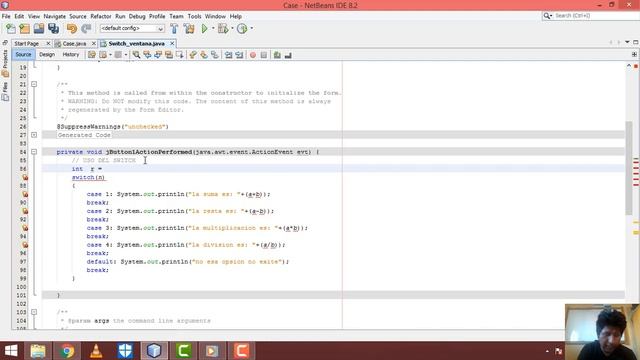Switch to the Case.java tab
This screenshot has width=640, height=360.
[74, 43]
